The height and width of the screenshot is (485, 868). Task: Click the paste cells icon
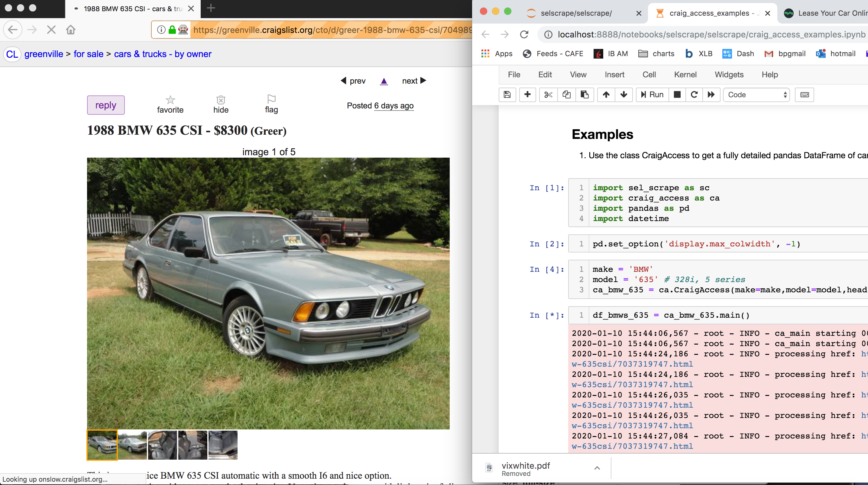585,95
